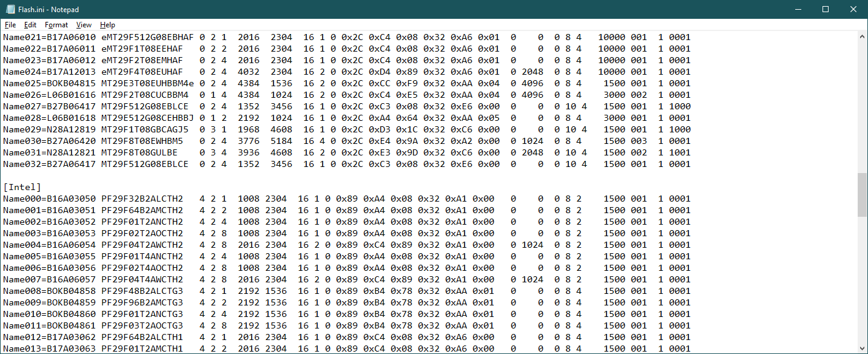The width and height of the screenshot is (868, 354).
Task: Click the Name004=B16A06054 entry
Action: point(49,245)
